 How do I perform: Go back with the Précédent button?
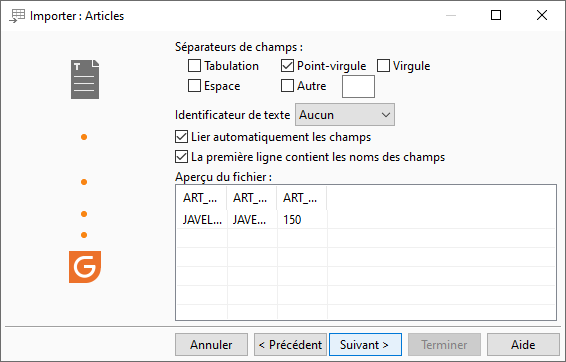290,345
